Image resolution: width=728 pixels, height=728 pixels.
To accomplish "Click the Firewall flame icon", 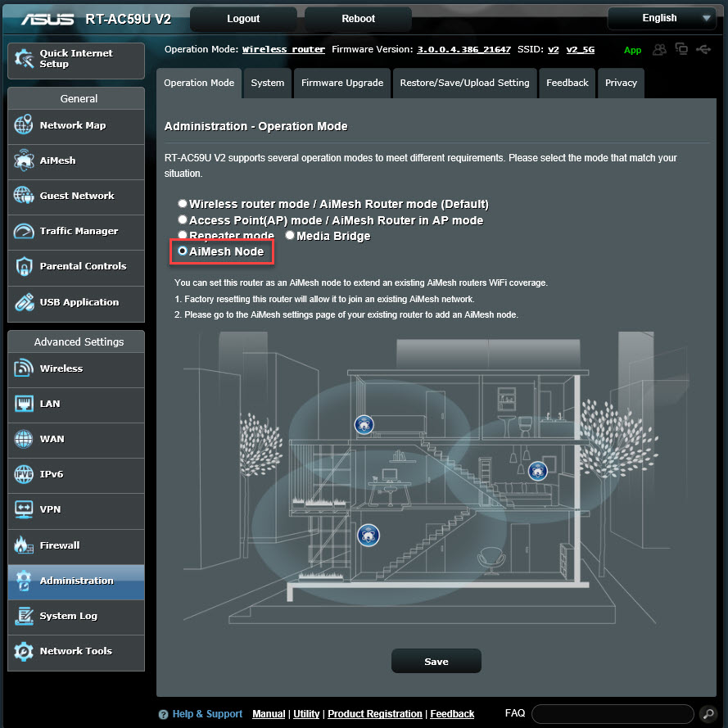I will (23, 545).
